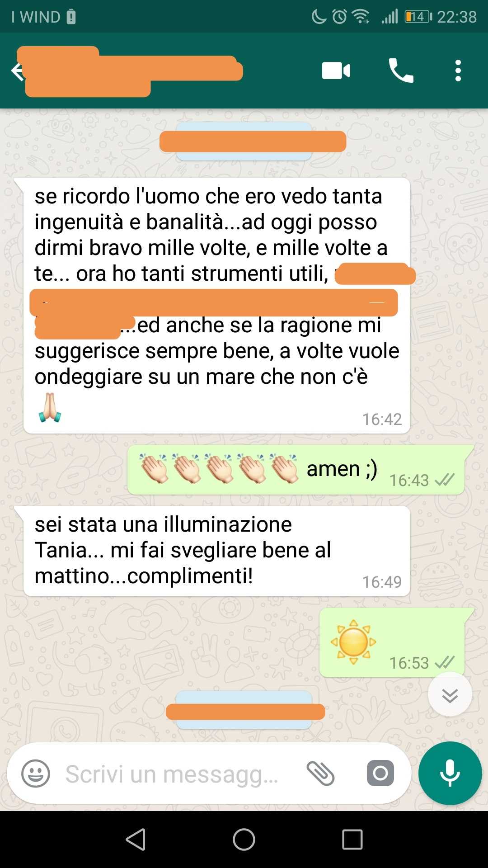This screenshot has width=488, height=868.
Task: Tap the upper redacted date chip
Action: (x=252, y=142)
